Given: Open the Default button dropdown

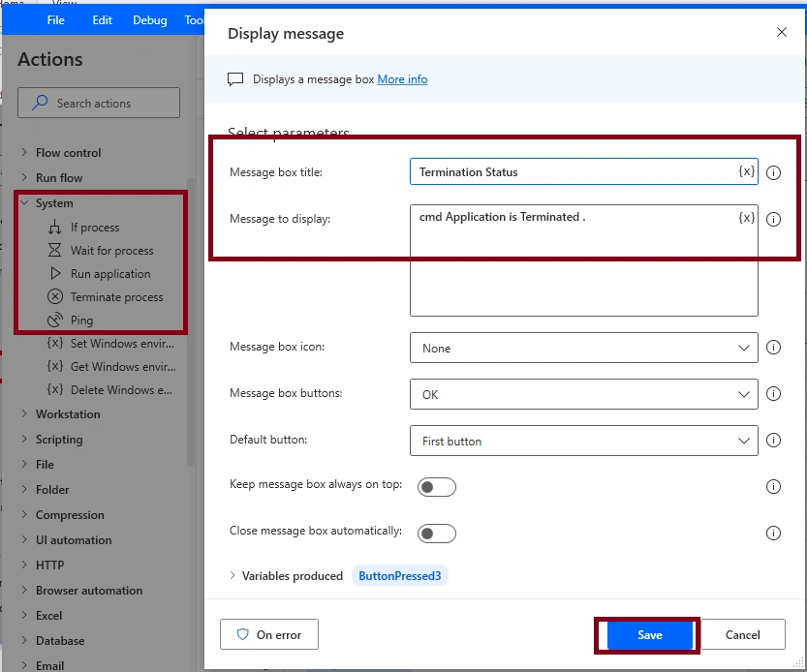Looking at the screenshot, I should tap(583, 441).
